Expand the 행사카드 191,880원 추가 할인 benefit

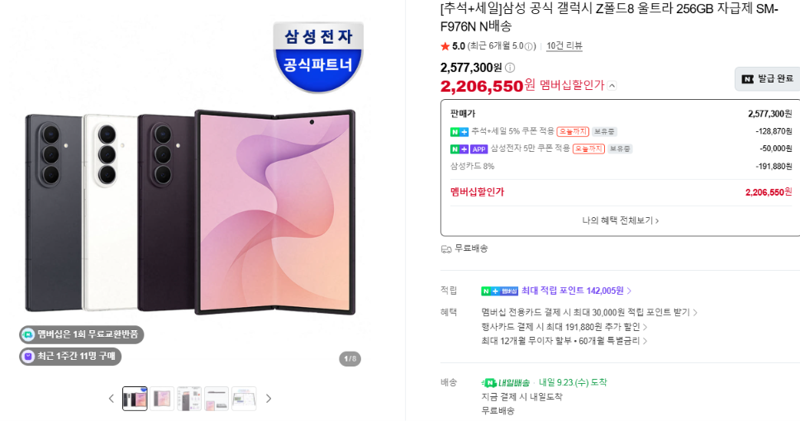pos(564,327)
